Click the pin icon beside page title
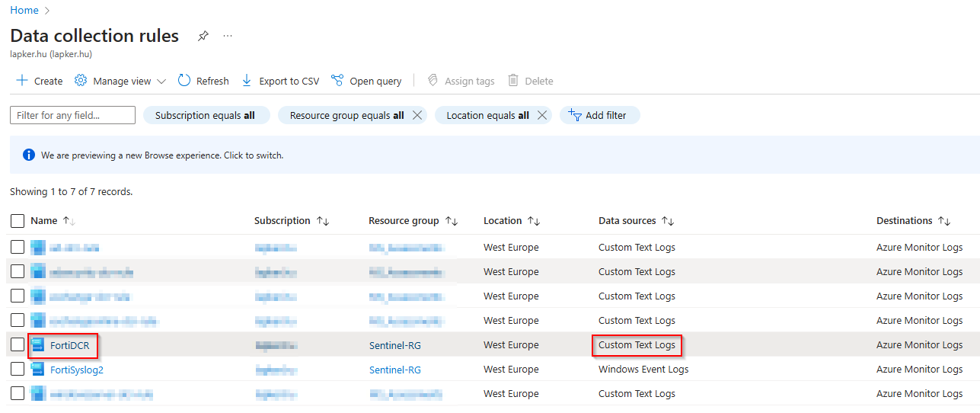 [x=203, y=36]
